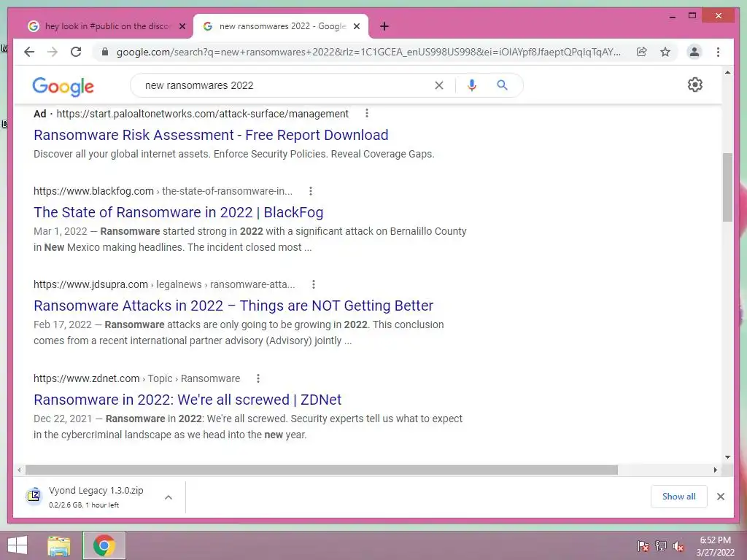Click Show all downloads
This screenshot has width=747, height=560.
(x=679, y=497)
